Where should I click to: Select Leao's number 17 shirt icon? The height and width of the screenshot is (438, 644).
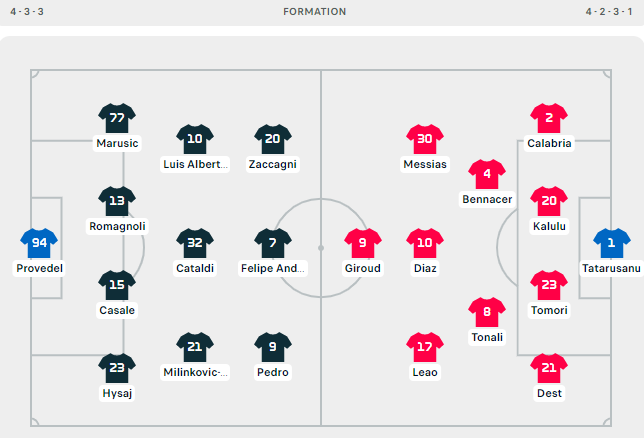pyautogui.click(x=425, y=347)
